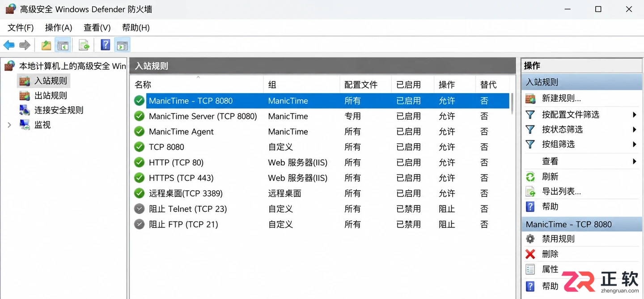The image size is (644, 299).
Task: Click the 出站规则 tree icon
Action: pos(25,95)
